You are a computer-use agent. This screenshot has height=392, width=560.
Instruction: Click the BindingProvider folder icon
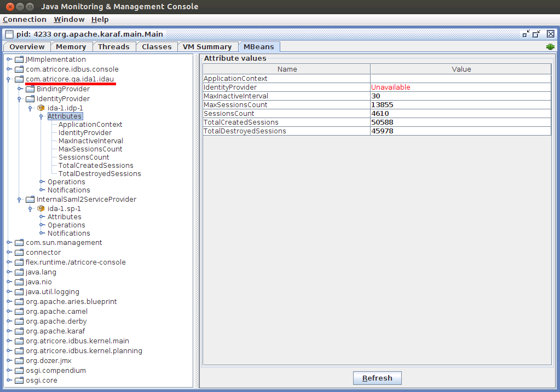pos(30,89)
